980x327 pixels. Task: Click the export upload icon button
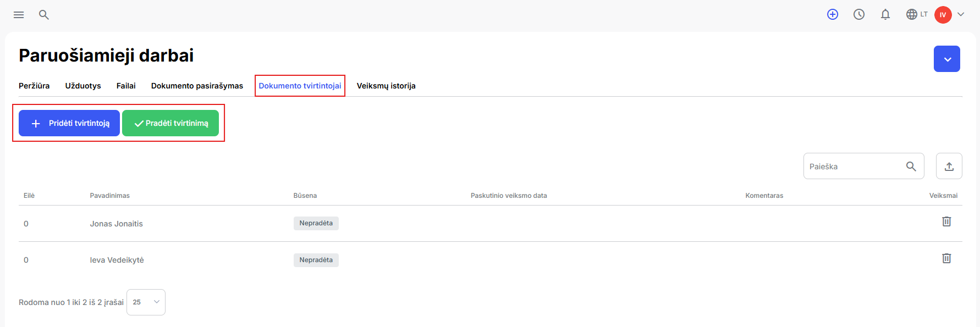point(949,166)
